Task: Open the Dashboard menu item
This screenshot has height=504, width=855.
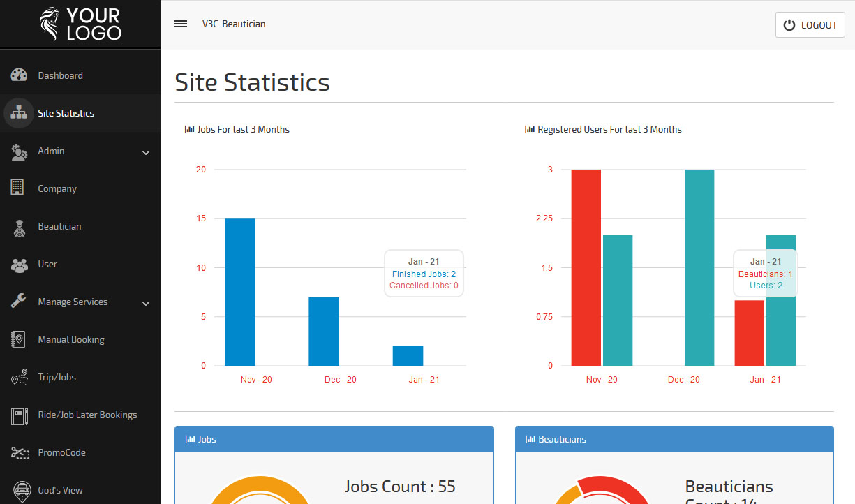Action: 60,75
